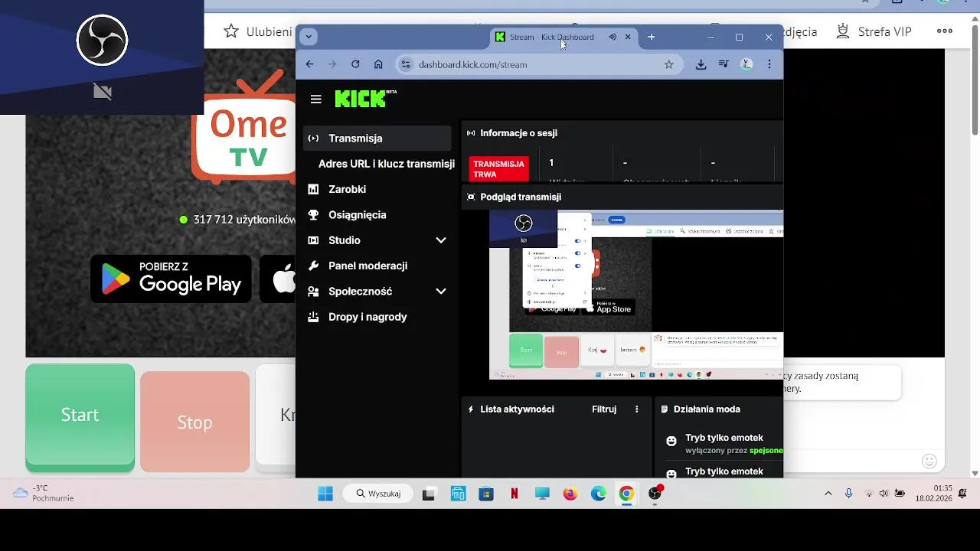Click the Wyszukaj taskbar search box
Viewport: 980px width, 551px height.
[x=378, y=494]
